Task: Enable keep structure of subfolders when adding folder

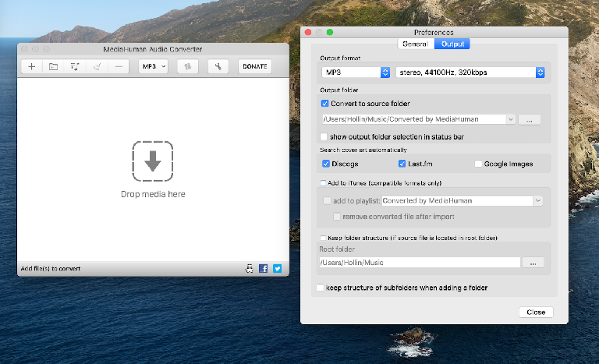Action: point(320,288)
